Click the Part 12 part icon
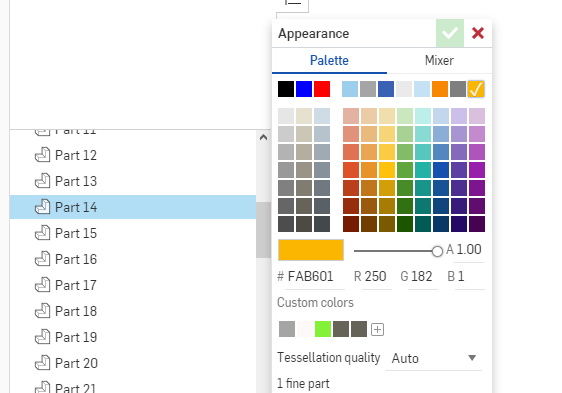This screenshot has width=562, height=393. pos(42,155)
